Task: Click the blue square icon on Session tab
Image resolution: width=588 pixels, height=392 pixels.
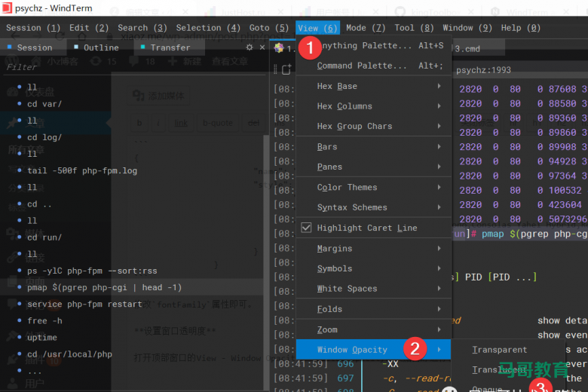Action: click(10, 47)
